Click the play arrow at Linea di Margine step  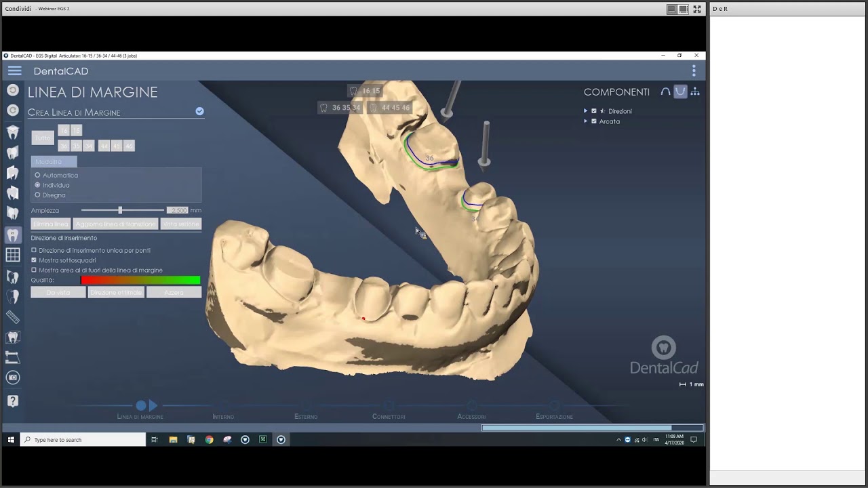[153, 405]
